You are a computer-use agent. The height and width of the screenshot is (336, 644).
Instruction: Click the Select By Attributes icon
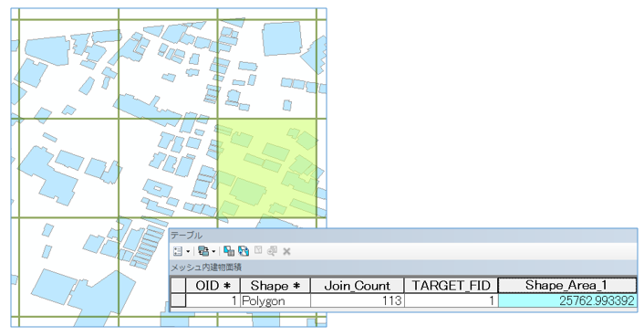(x=229, y=251)
